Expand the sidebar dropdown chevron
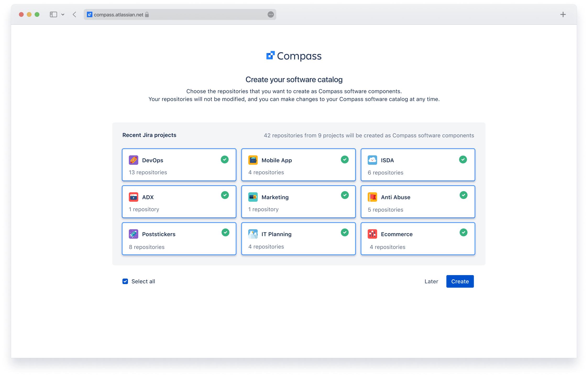 [x=63, y=15]
